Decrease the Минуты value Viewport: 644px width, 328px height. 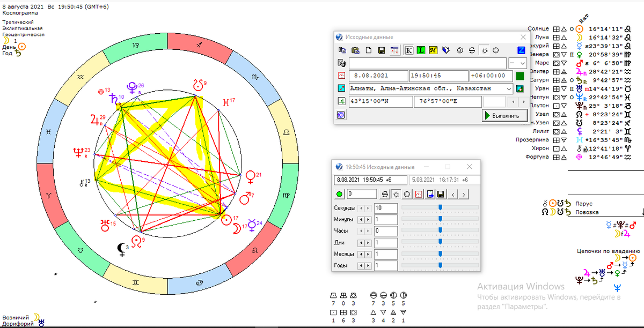(x=361, y=219)
